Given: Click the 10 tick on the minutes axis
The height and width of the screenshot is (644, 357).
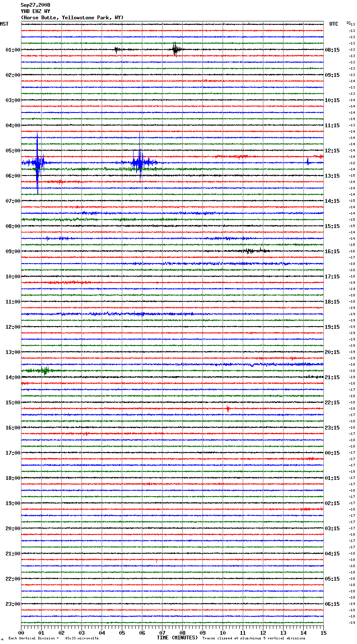Looking at the screenshot, I should click(x=223, y=633).
